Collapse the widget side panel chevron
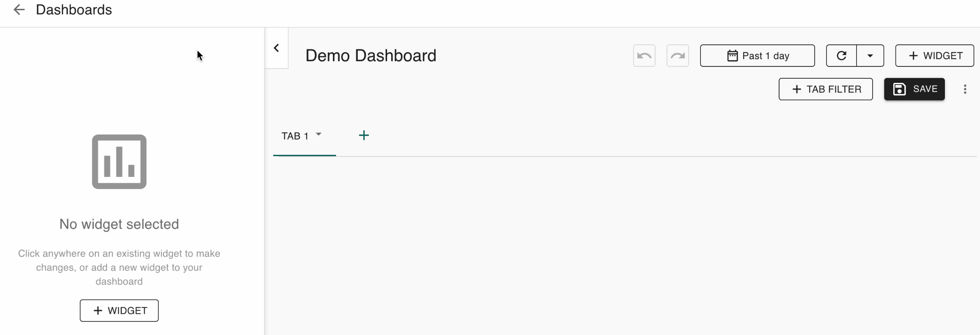The image size is (980, 335). point(277,48)
